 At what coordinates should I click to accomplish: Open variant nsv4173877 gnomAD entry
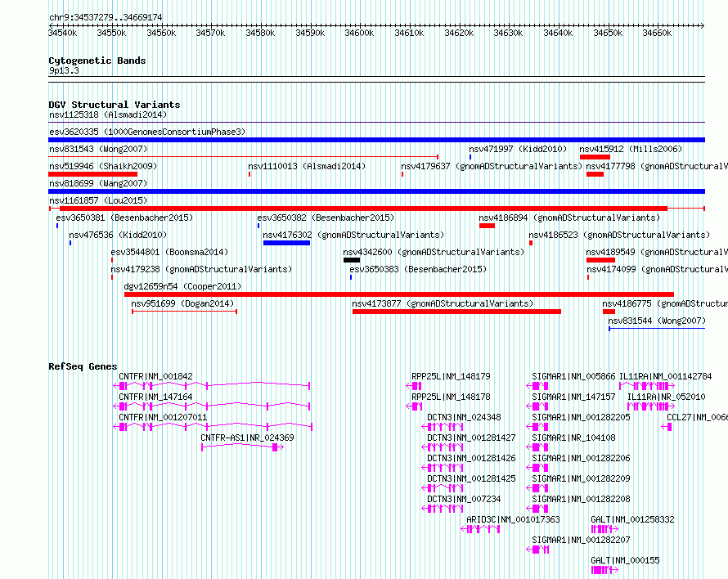[x=443, y=303]
